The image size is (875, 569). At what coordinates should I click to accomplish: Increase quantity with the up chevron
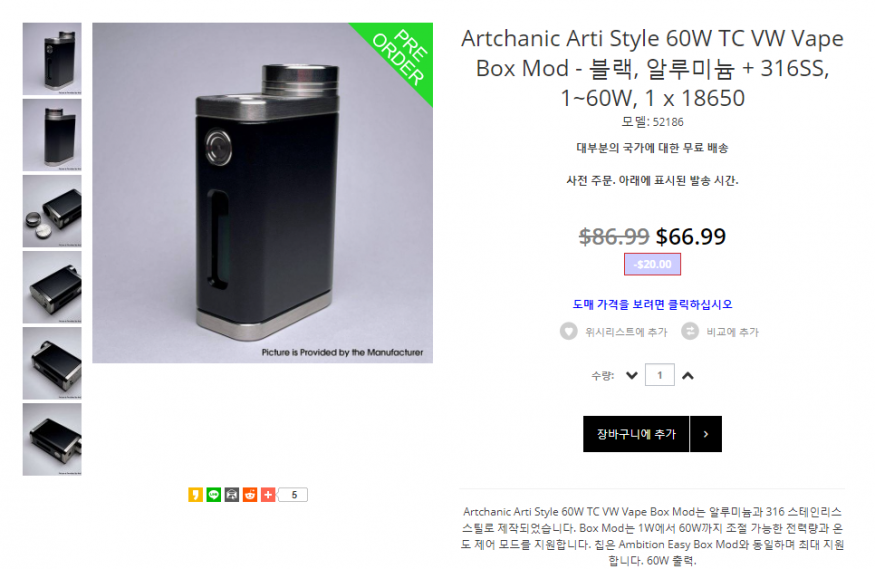coord(688,375)
